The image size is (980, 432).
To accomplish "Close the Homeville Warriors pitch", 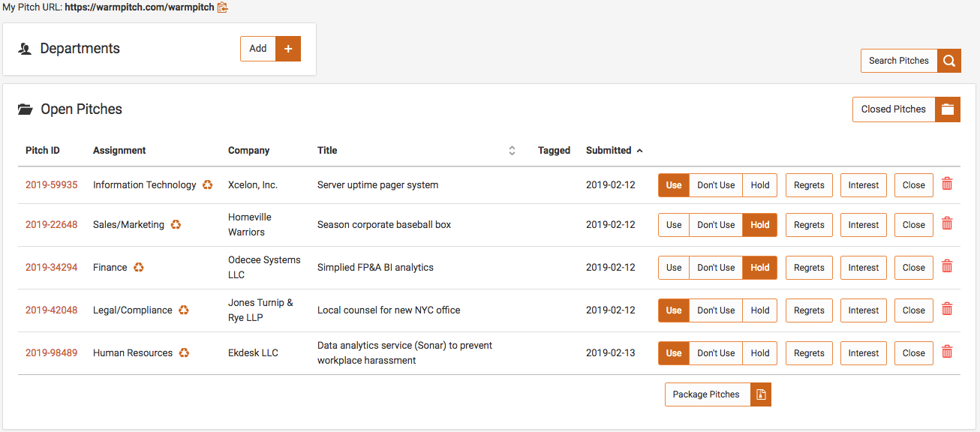I will [914, 225].
